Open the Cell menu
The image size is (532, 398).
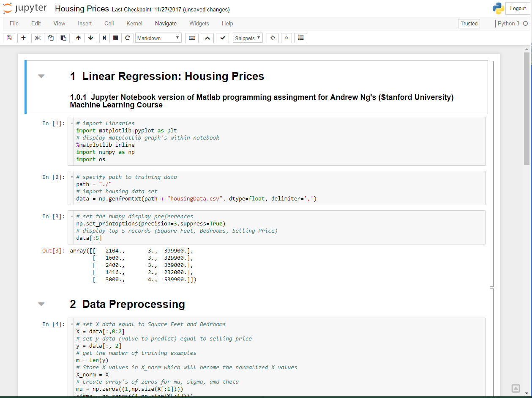tap(109, 24)
